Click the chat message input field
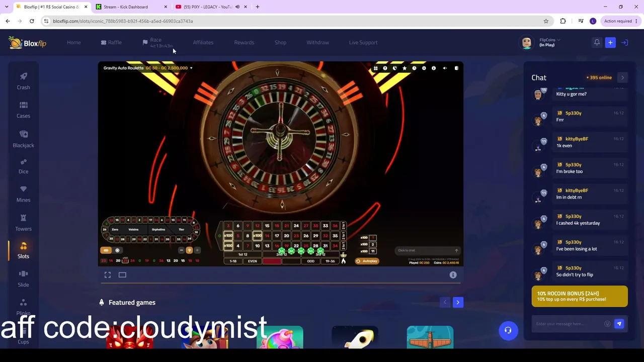The image size is (644, 362). [x=569, y=324]
